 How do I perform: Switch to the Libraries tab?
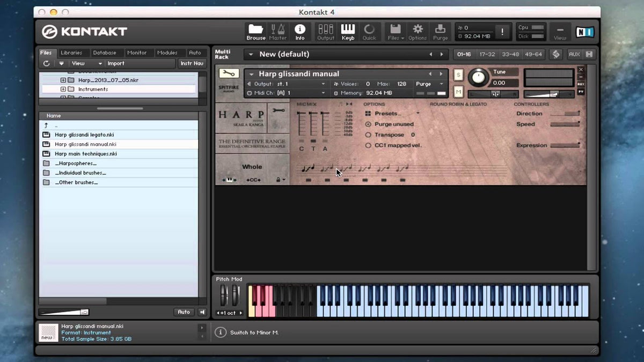pyautogui.click(x=71, y=53)
